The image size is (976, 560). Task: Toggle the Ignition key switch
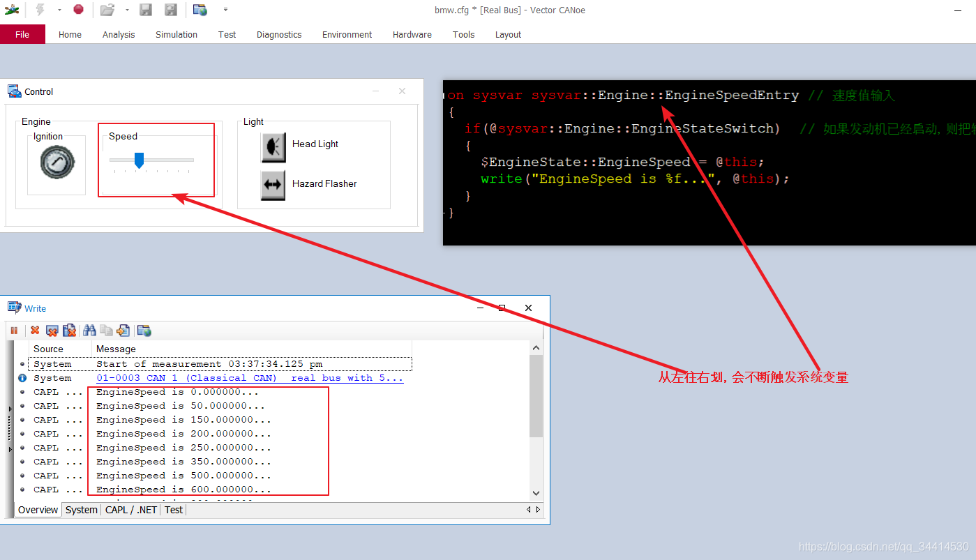57,162
